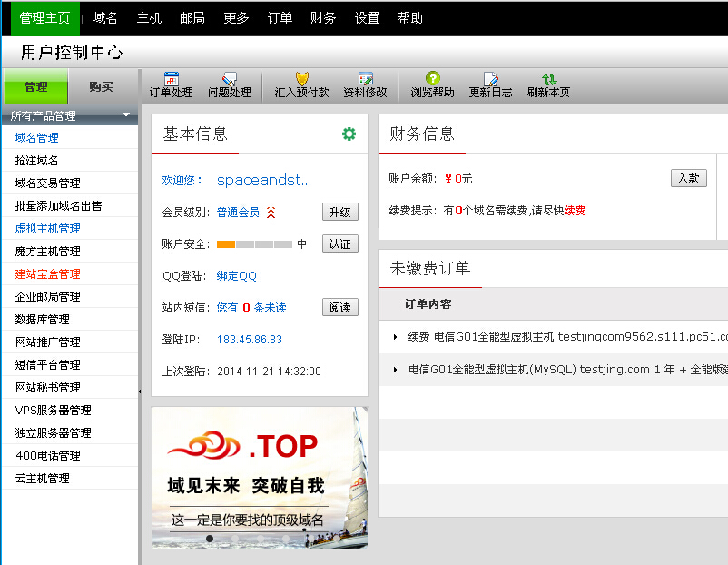The height and width of the screenshot is (565, 728).
Task: Click the 浏览帮助 question mark icon
Action: [432, 80]
